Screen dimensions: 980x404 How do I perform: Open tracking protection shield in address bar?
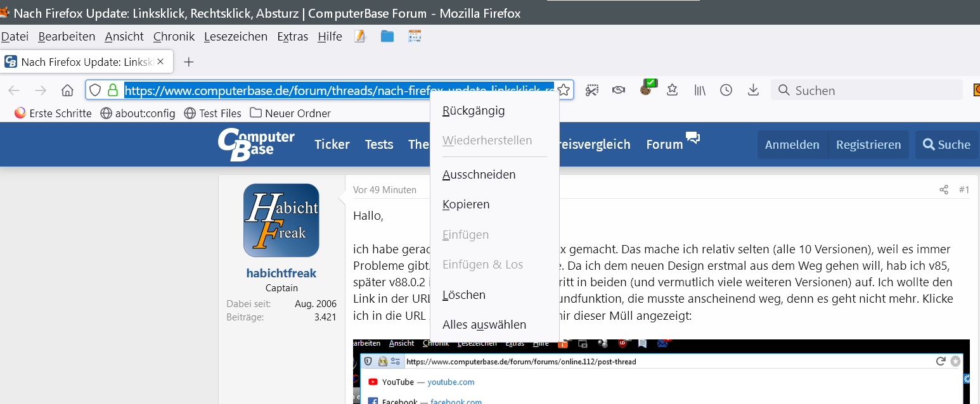point(95,90)
